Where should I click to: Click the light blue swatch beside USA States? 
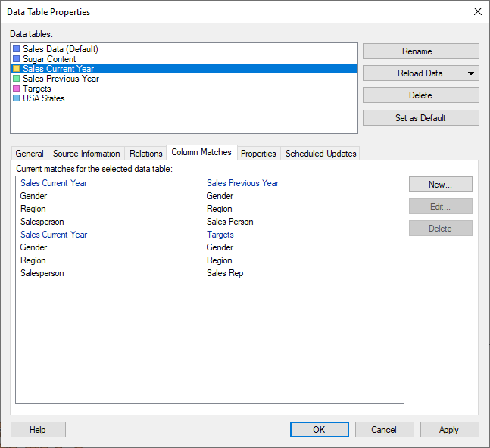(x=16, y=98)
